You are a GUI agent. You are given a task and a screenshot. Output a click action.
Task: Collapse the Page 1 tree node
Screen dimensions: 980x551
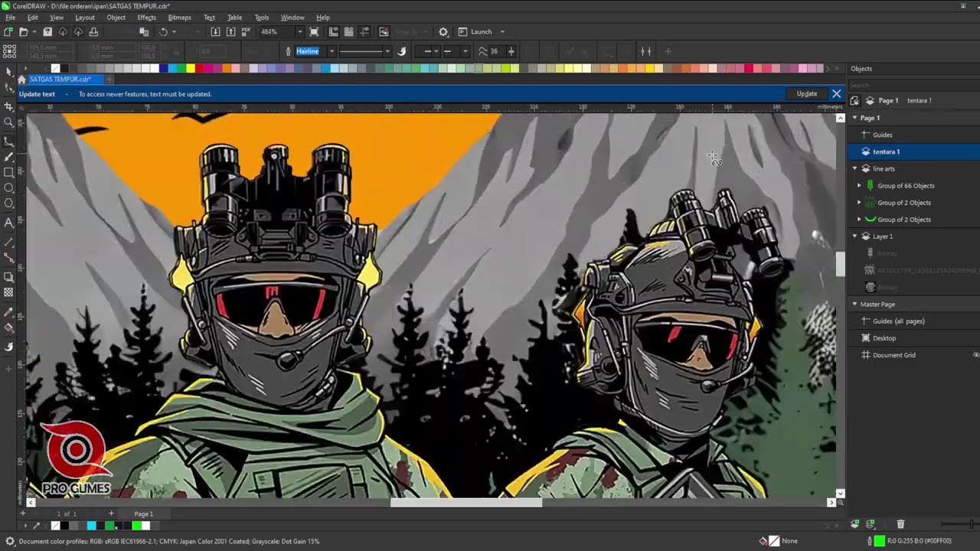click(854, 118)
